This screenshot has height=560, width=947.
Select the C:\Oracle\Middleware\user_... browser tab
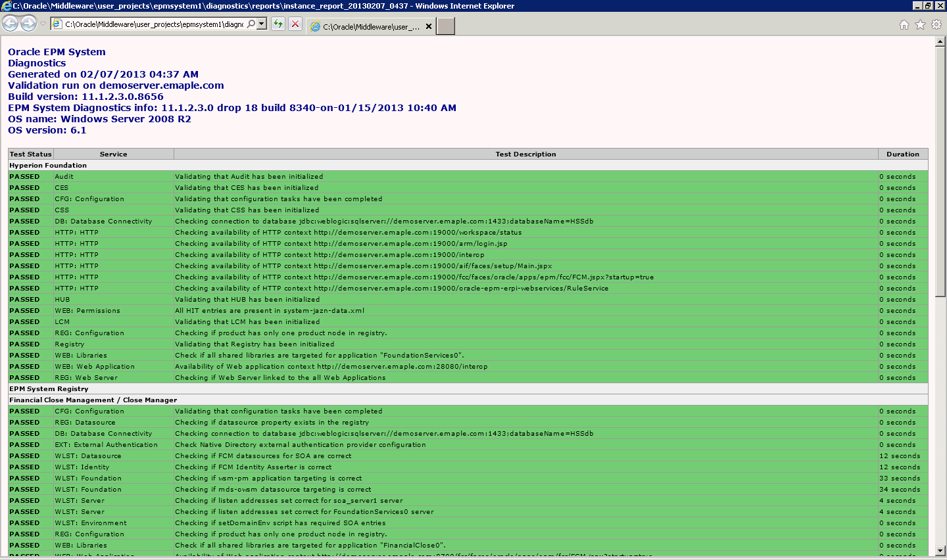point(371,26)
